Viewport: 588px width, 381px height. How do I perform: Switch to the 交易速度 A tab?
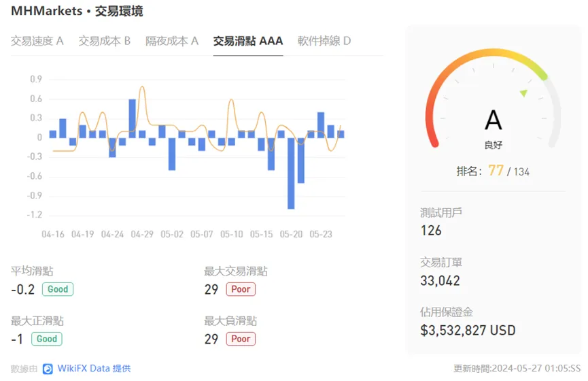coord(37,41)
